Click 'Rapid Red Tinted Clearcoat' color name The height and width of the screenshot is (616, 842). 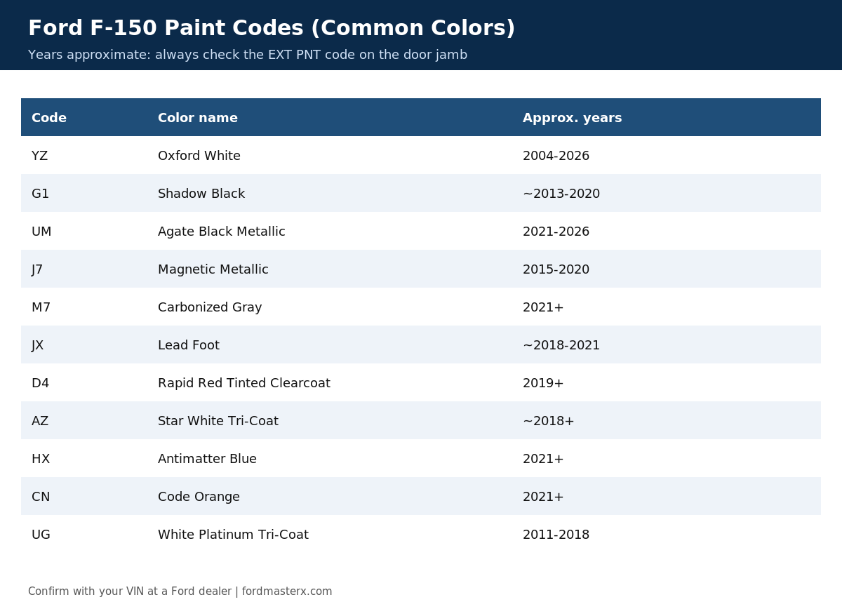click(x=244, y=383)
